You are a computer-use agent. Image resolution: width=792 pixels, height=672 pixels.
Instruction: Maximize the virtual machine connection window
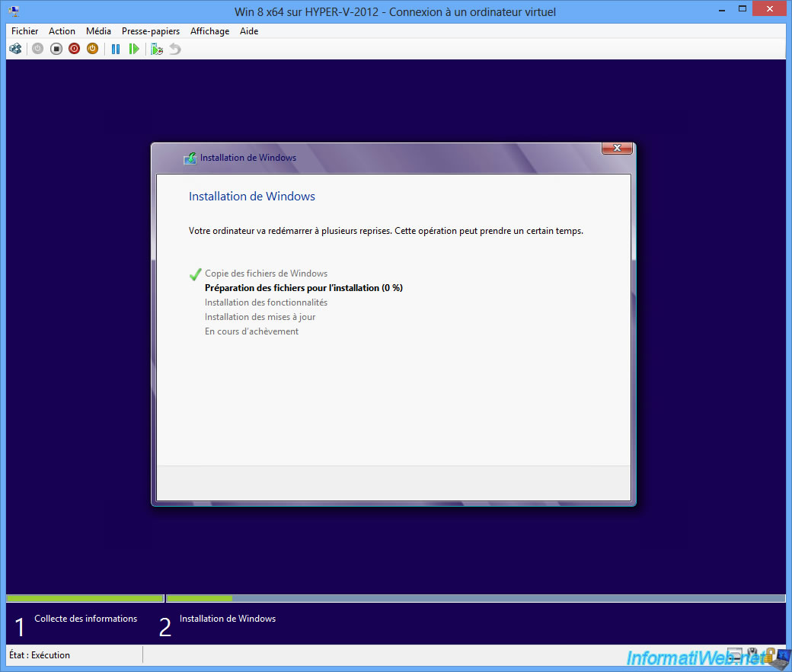pos(742,9)
